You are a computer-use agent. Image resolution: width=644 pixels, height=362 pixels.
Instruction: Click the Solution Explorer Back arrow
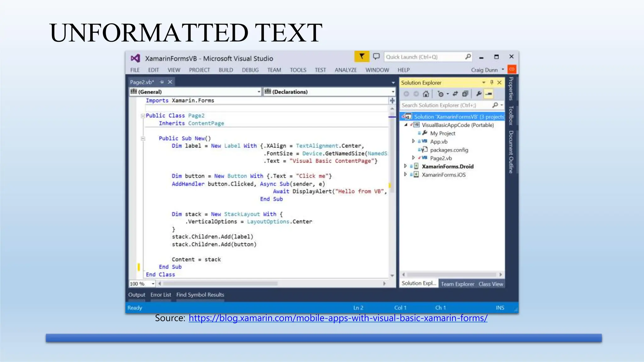[x=406, y=94]
